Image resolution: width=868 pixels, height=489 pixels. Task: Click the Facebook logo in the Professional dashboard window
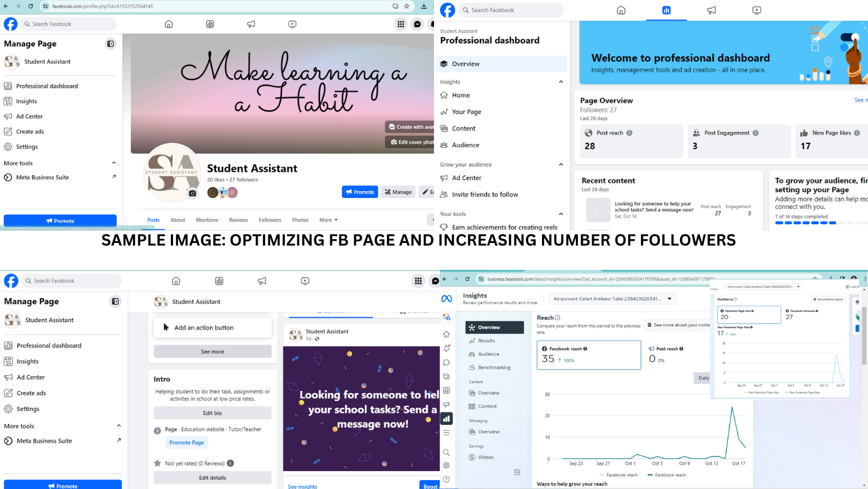click(448, 10)
